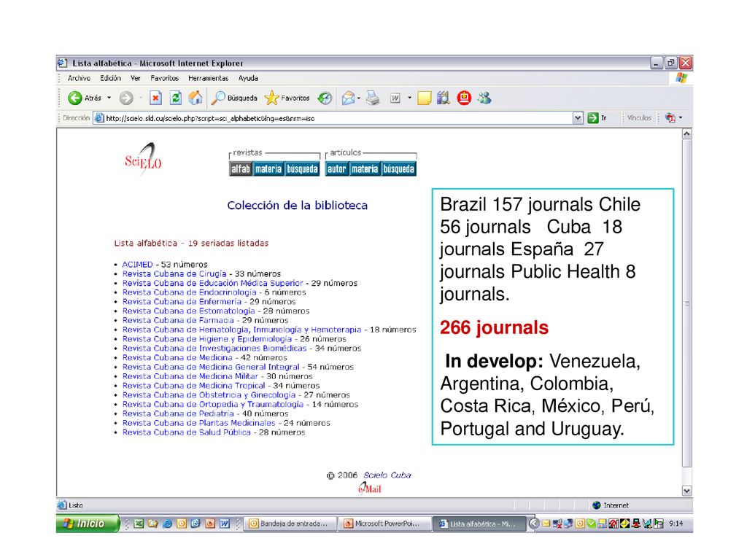Refresh the page with the green arrows icon
Screen dimensions: 747x560
pos(175,98)
